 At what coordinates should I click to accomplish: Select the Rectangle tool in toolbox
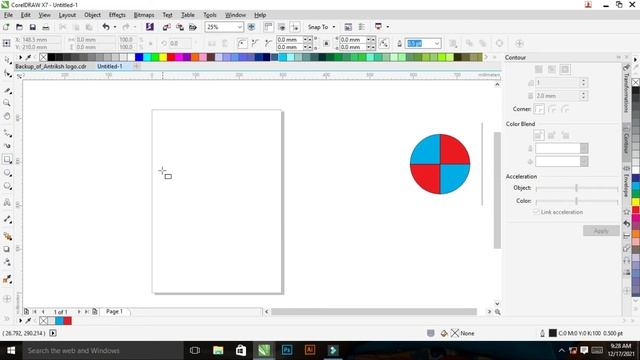(7, 159)
